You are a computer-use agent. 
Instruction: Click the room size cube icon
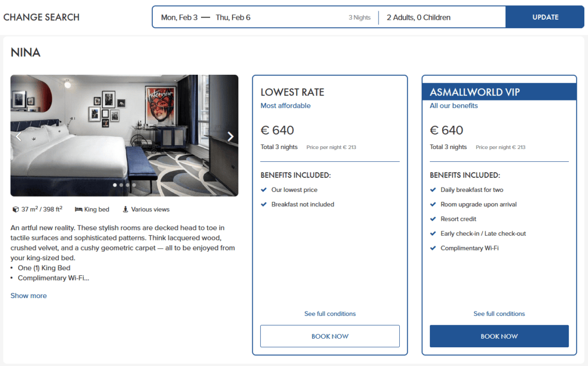coord(16,209)
